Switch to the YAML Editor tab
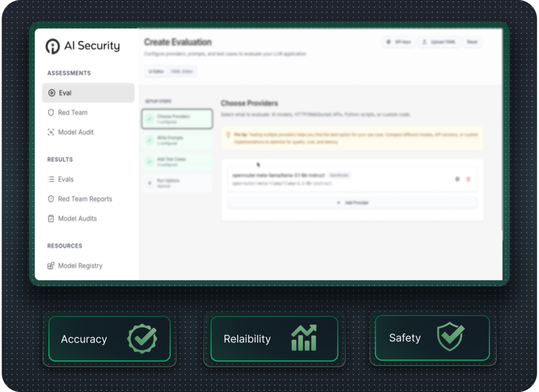This screenshot has height=392, width=539. (x=183, y=72)
